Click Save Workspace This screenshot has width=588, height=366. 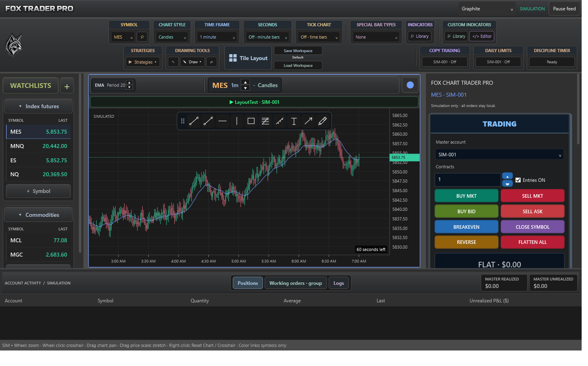298,51
